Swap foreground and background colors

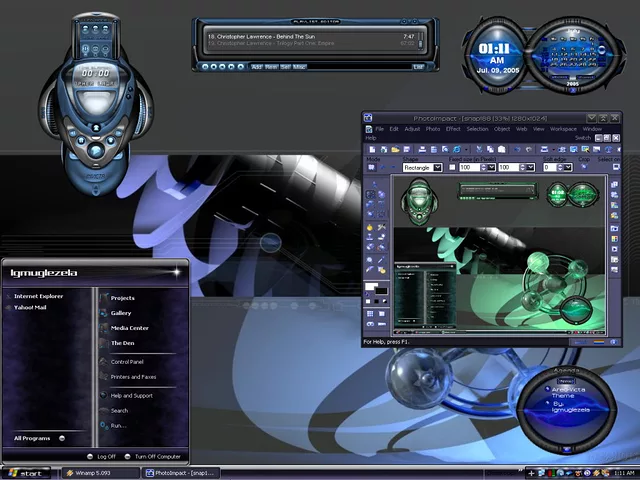(x=367, y=294)
